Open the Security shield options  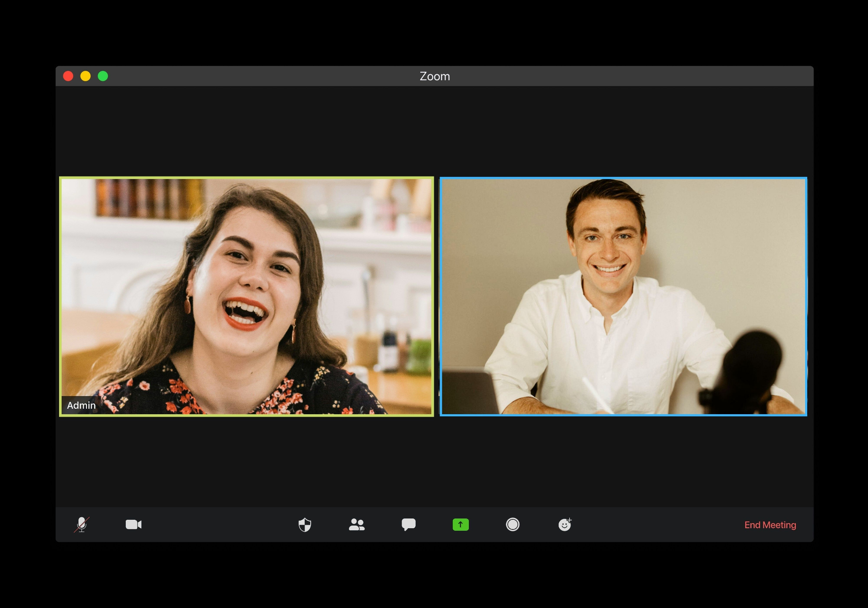pos(305,525)
